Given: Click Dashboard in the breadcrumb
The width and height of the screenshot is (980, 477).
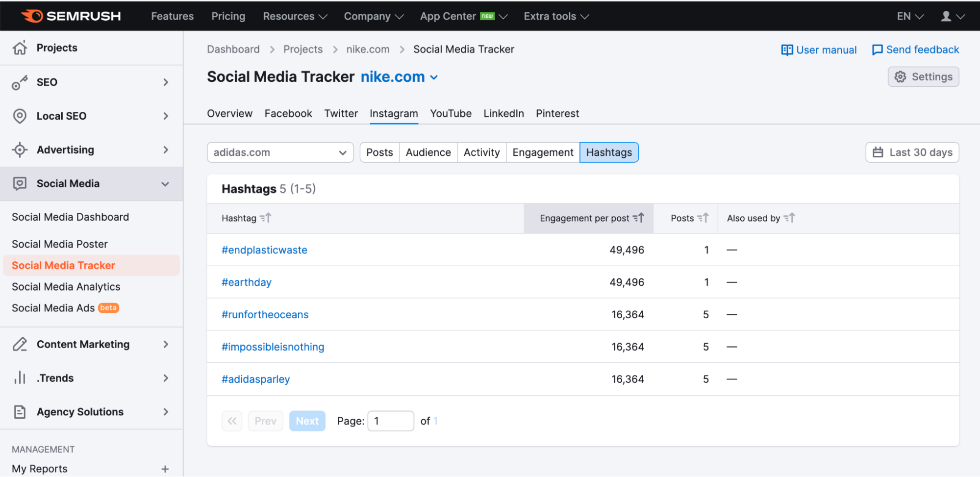Looking at the screenshot, I should click(x=233, y=50).
